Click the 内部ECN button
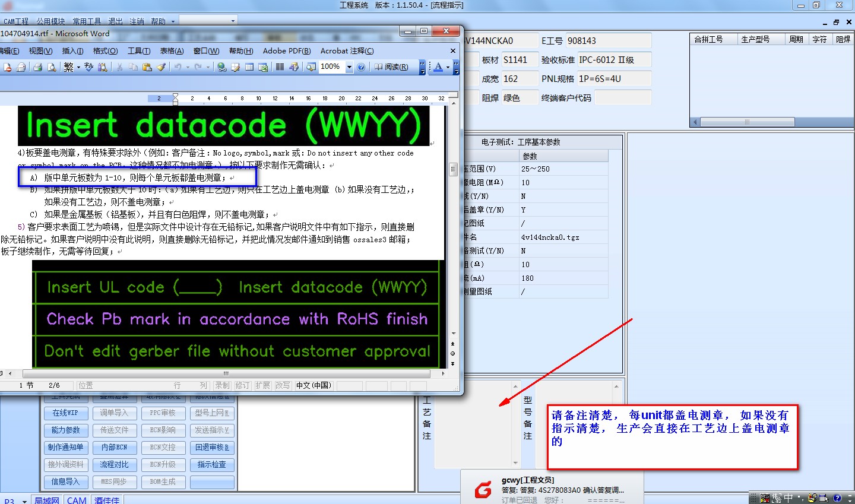 [114, 447]
